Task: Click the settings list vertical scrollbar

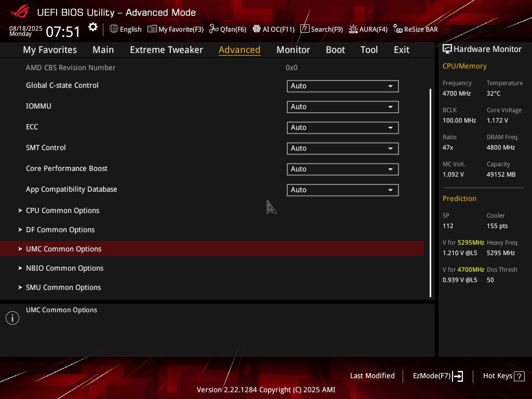Action: pos(430,193)
